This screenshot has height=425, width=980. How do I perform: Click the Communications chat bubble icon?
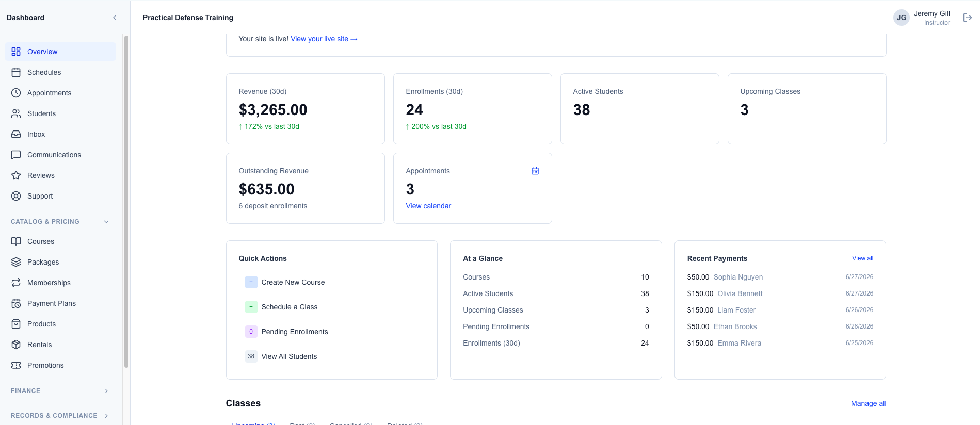coord(16,155)
